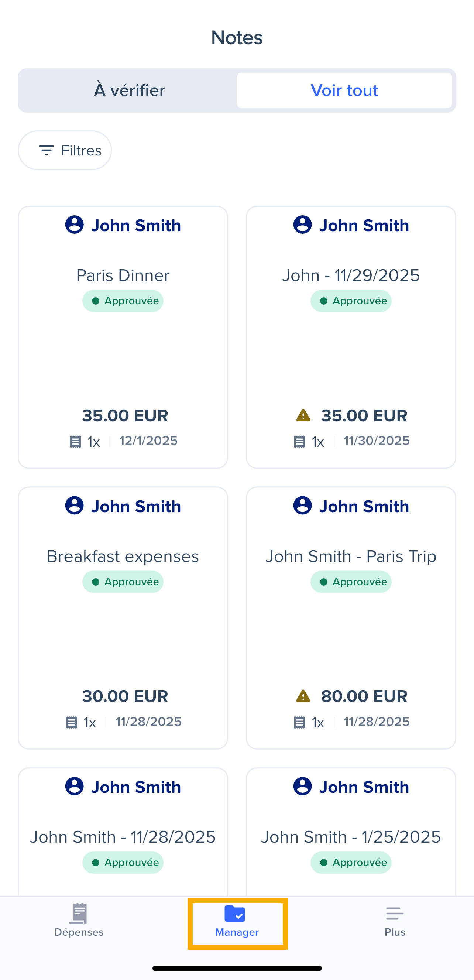Image resolution: width=474 pixels, height=980 pixels.
Task: Switch to the À vérifier tab
Action: pos(129,90)
